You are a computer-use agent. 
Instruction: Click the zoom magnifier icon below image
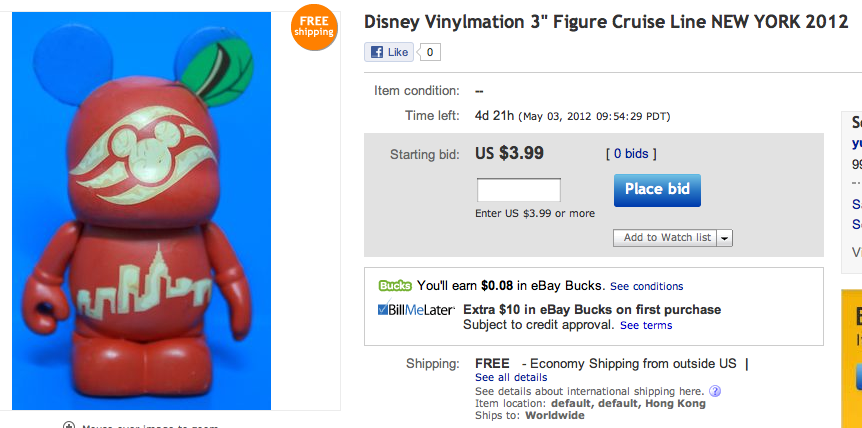pyautogui.click(x=69, y=425)
